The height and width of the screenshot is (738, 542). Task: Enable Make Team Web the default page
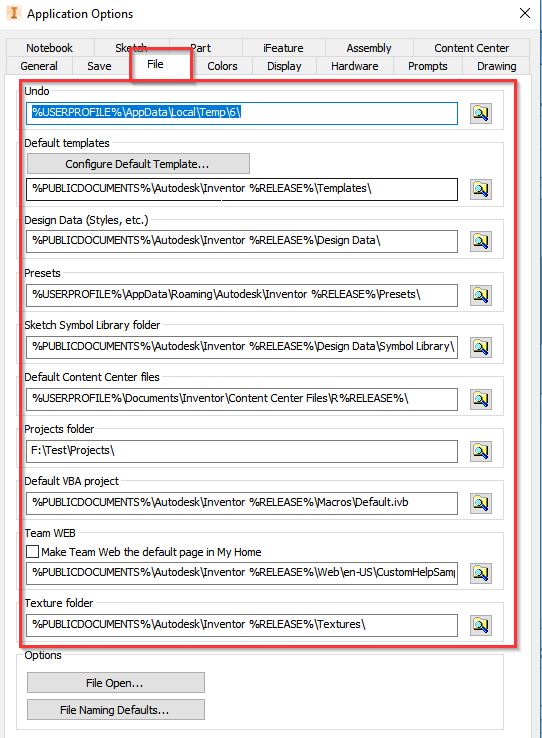(x=32, y=552)
